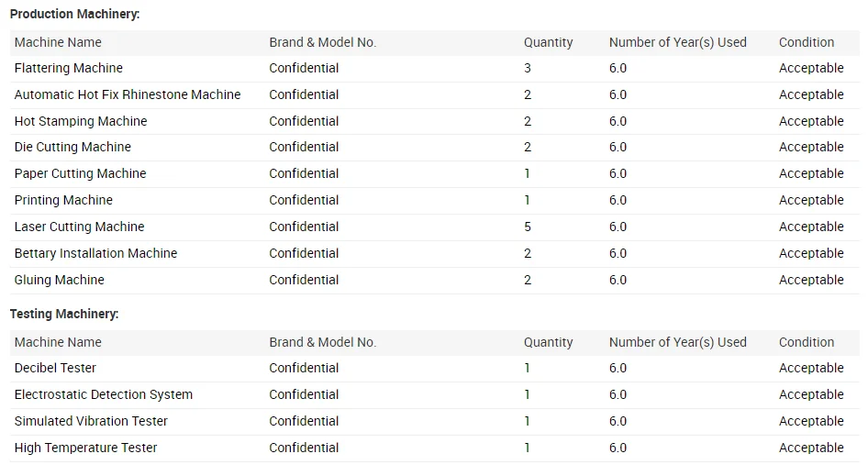This screenshot has width=868, height=476.
Task: Click the Gluing Machine condition cell
Action: pyautogui.click(x=811, y=280)
